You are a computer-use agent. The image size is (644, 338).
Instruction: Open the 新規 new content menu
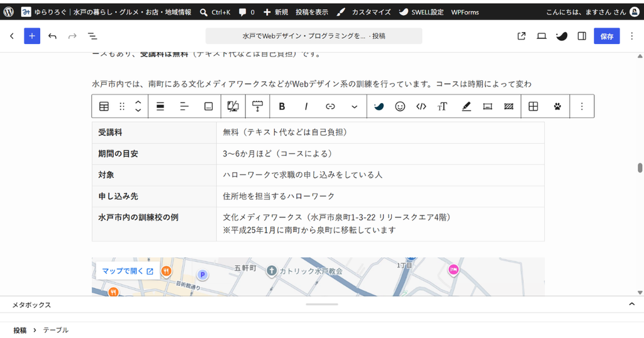[x=275, y=12]
